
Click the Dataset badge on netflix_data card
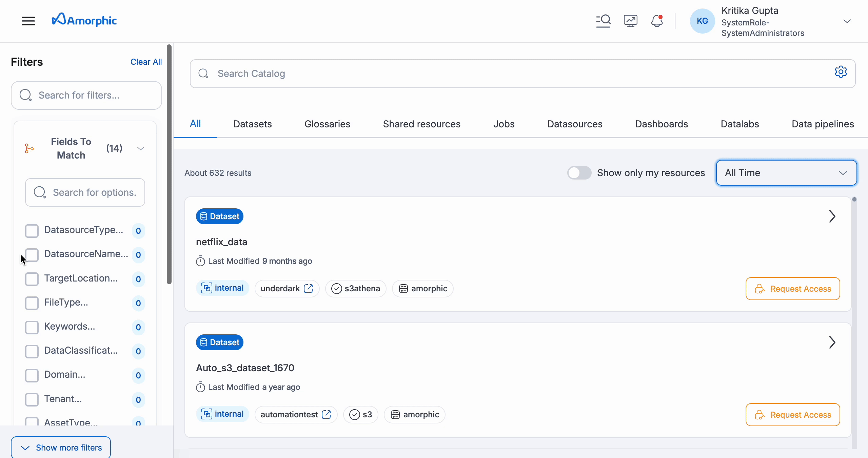[x=219, y=216]
